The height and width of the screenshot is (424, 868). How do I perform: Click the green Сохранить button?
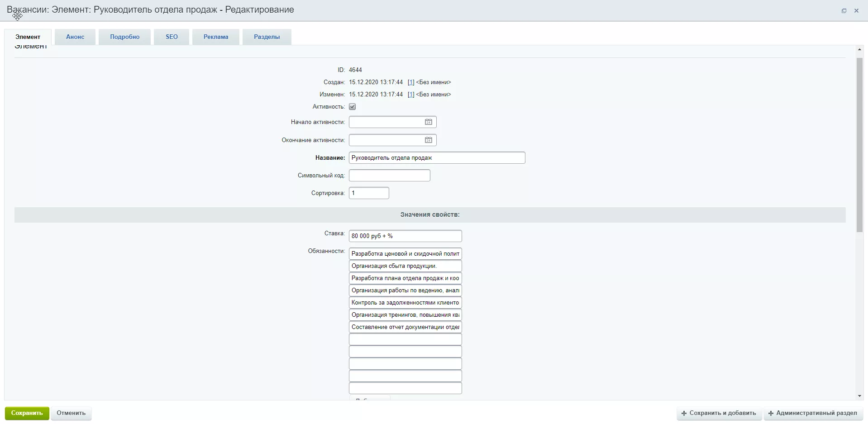click(27, 413)
